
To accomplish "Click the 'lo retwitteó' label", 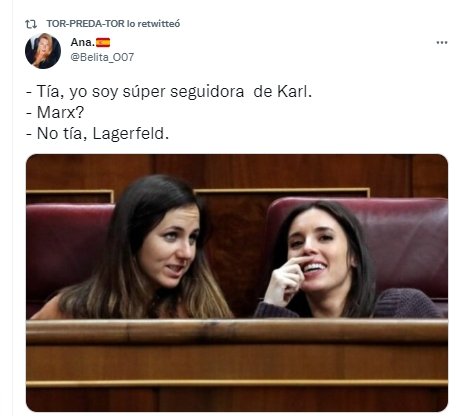I will tap(153, 24).
